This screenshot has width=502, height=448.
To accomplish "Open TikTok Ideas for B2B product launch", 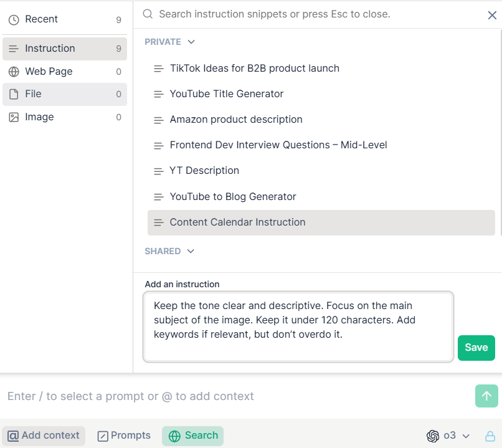I will pos(321,68).
